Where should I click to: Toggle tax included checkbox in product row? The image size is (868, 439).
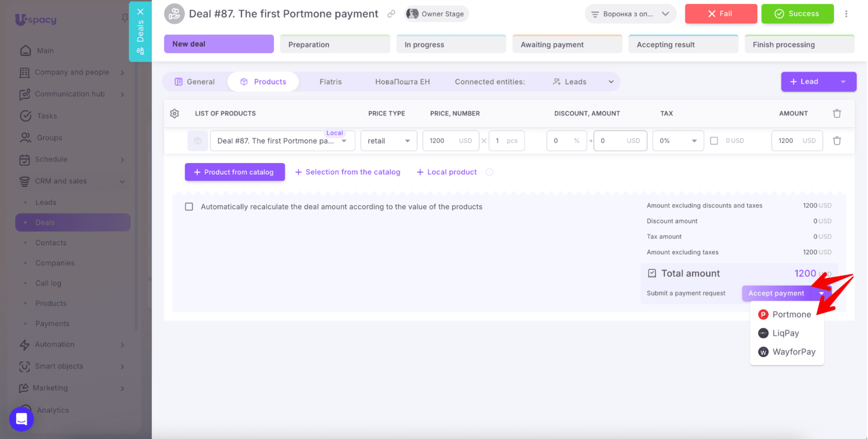click(x=714, y=141)
